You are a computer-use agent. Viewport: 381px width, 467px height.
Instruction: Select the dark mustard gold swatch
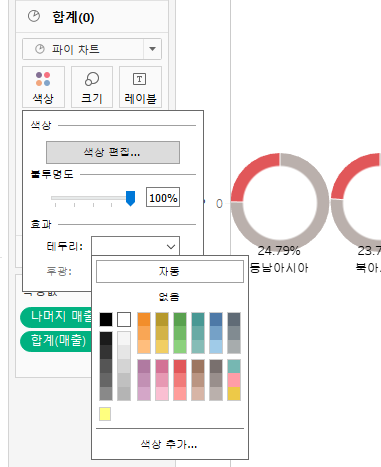pos(162,319)
